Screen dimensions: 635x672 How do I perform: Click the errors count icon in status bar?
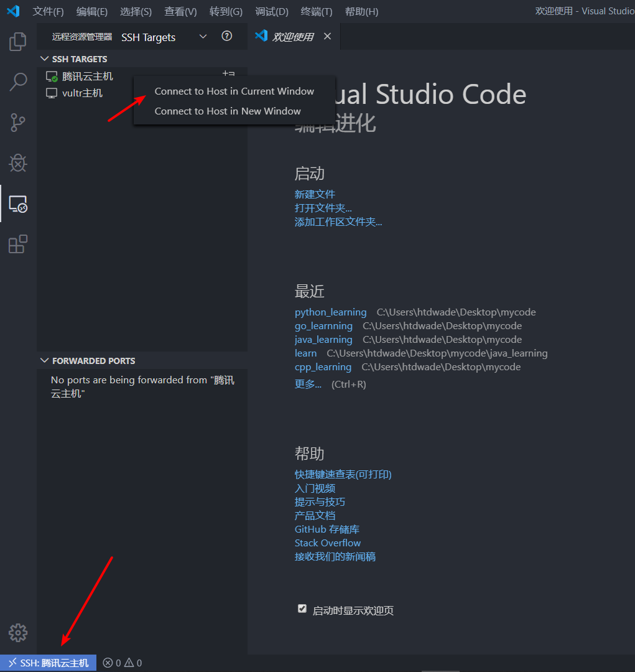pos(108,663)
